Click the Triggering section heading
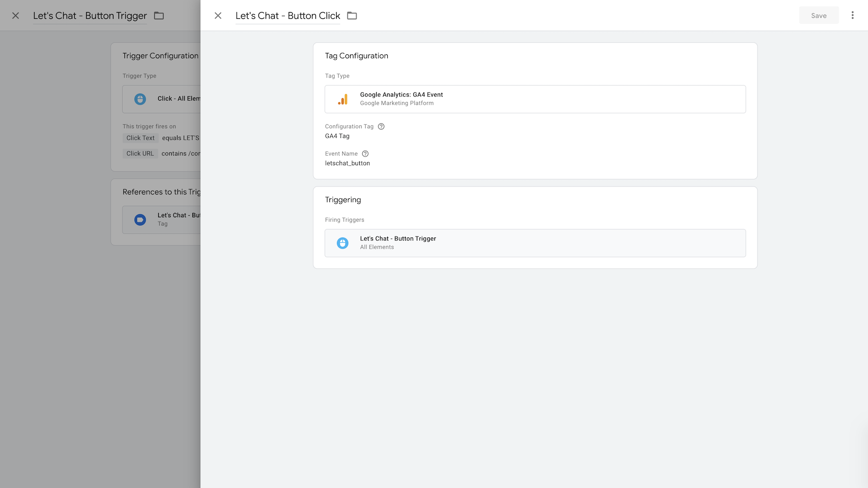Image resolution: width=868 pixels, height=488 pixels. point(343,200)
